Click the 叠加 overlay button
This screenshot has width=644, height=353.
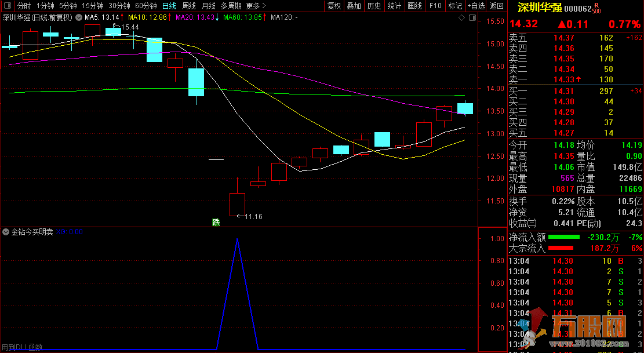(354, 6)
